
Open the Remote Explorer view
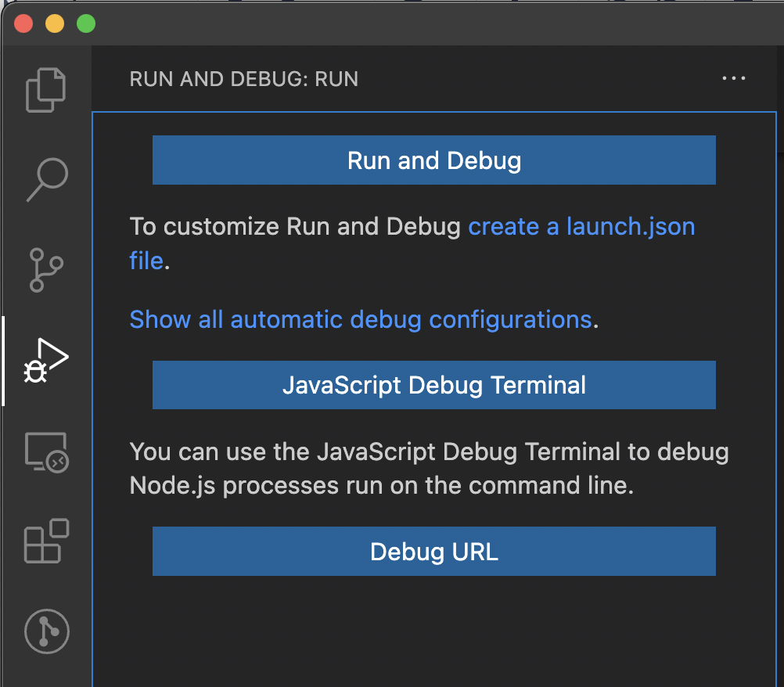[x=46, y=450]
